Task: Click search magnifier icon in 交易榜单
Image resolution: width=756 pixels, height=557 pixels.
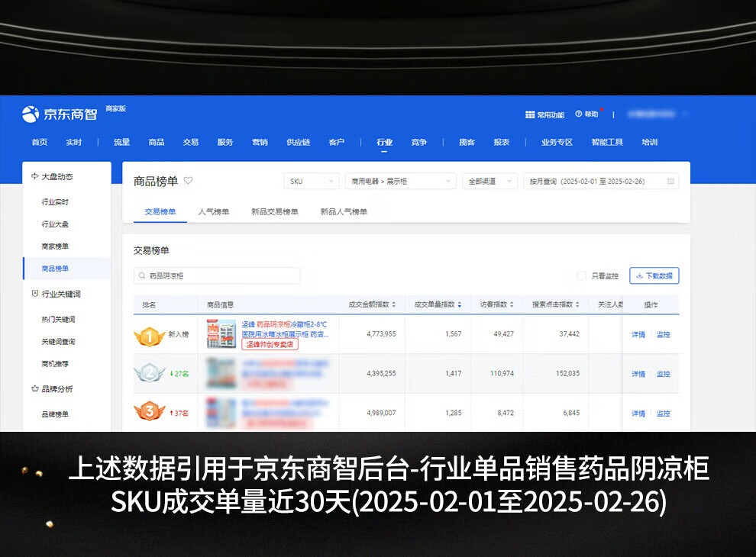Action: point(142,275)
